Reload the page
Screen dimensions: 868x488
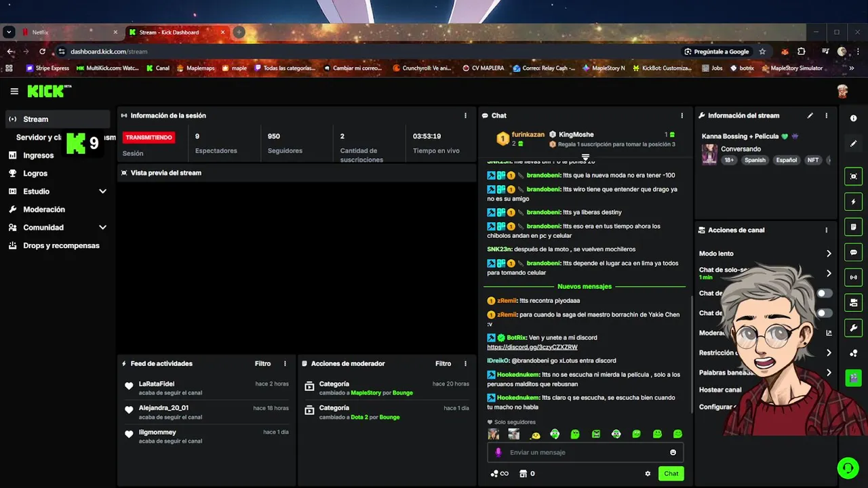42,52
